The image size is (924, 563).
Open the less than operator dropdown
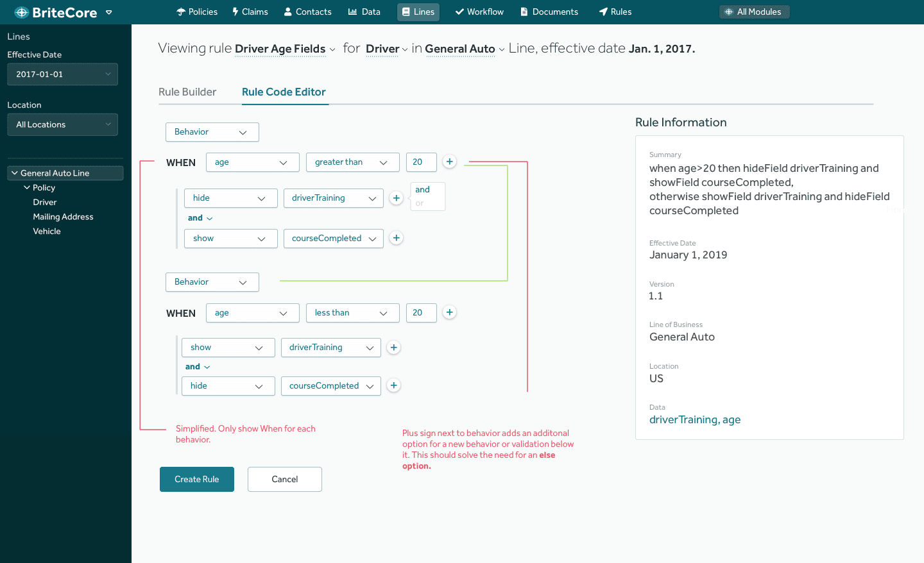pos(353,313)
